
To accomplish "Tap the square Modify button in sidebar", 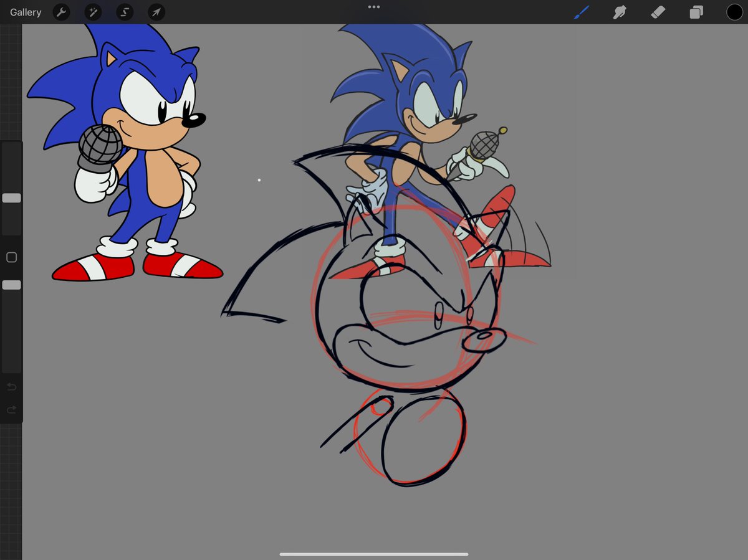I will [x=11, y=257].
